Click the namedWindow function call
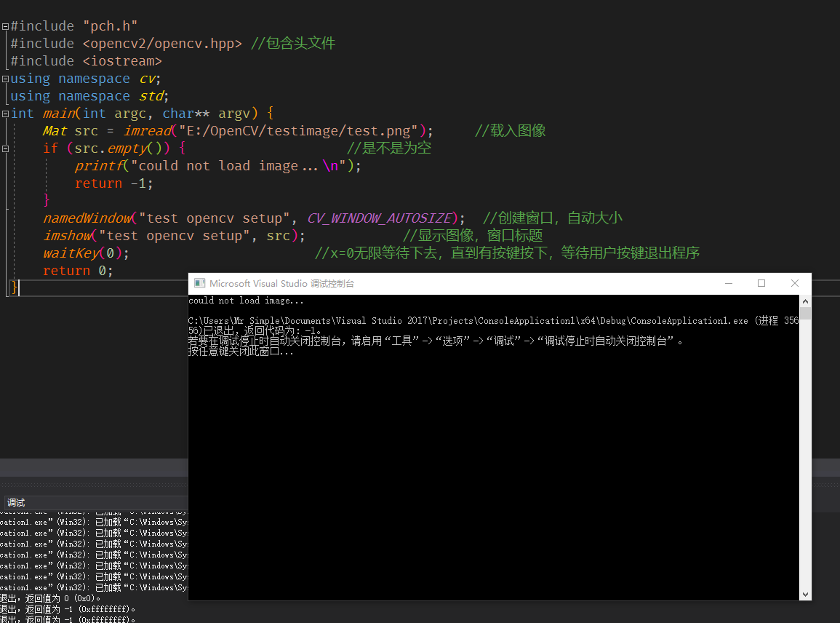 [x=87, y=218]
